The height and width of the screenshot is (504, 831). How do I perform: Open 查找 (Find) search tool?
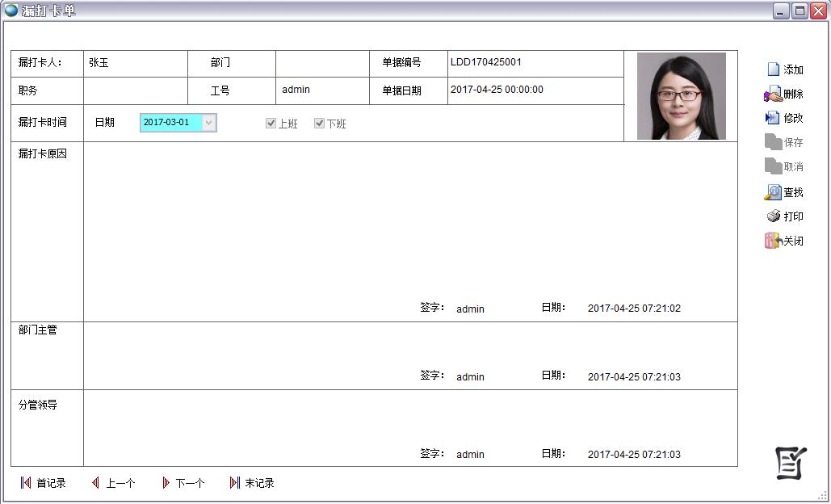773,192
